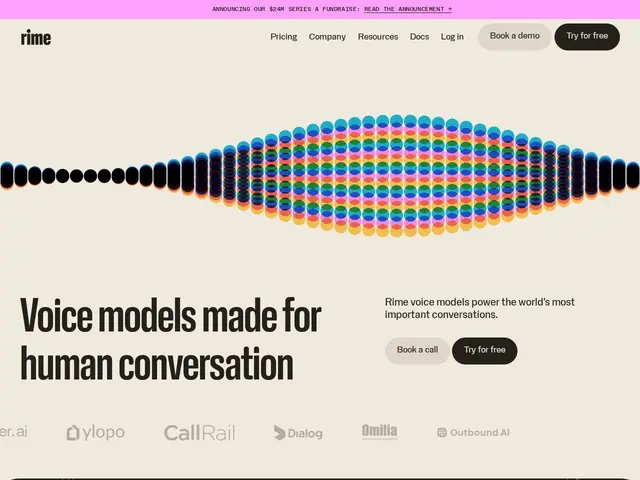
Task: Click the partially visible er.ai logo
Action: 13,431
